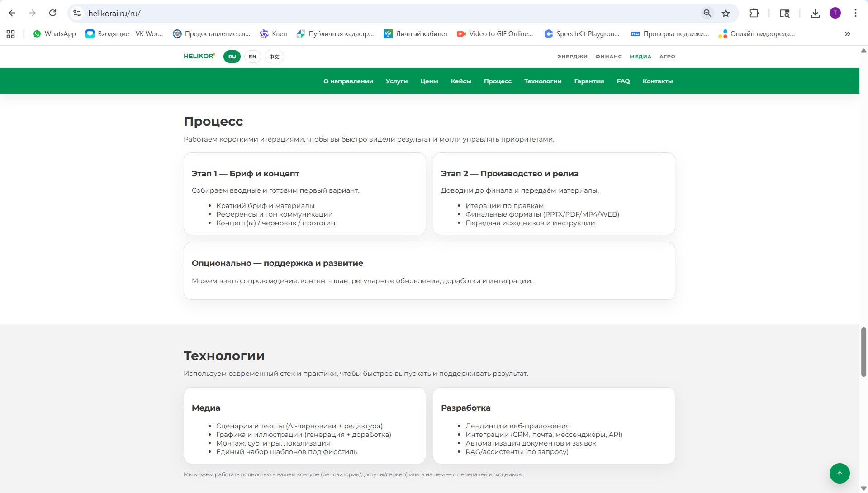Click Автоматизация документов и заявок bullet
The height and width of the screenshot is (493, 868).
point(531,443)
